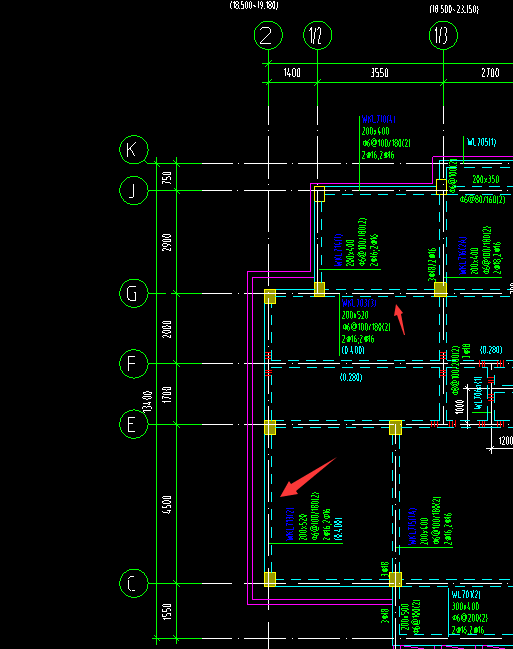The width and height of the screenshot is (513, 649).
Task: Select column at axes G and 2
Action: click(x=270, y=296)
